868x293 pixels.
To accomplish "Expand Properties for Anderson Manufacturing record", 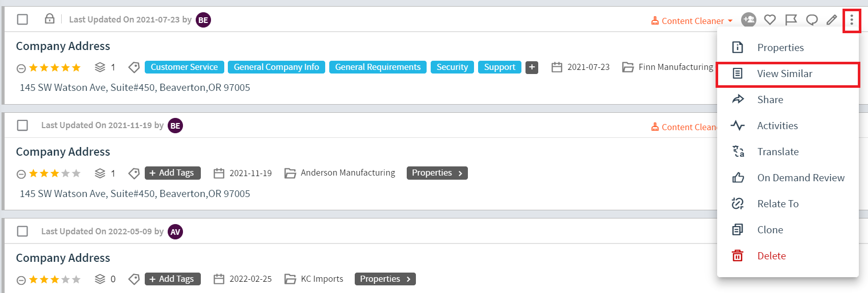I will 437,173.
